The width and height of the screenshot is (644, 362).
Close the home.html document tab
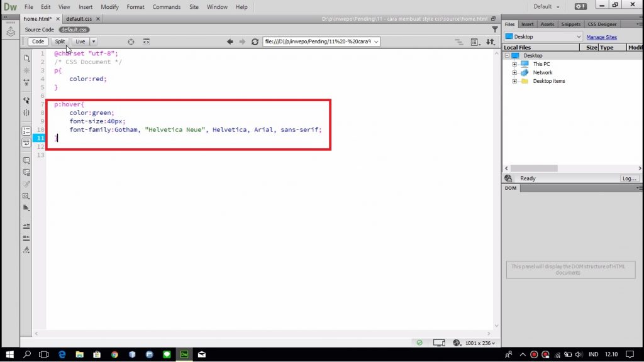coord(58,19)
